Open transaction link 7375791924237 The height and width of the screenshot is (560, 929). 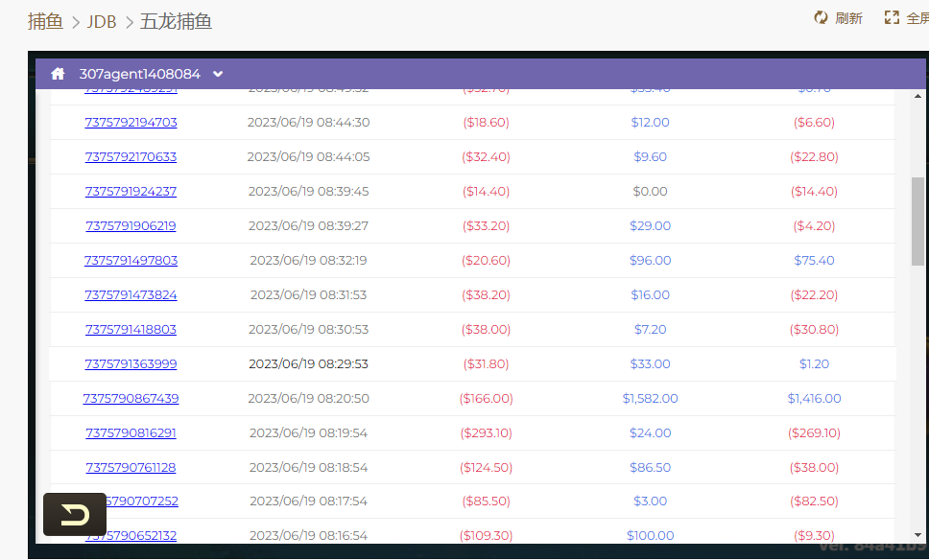tap(131, 192)
